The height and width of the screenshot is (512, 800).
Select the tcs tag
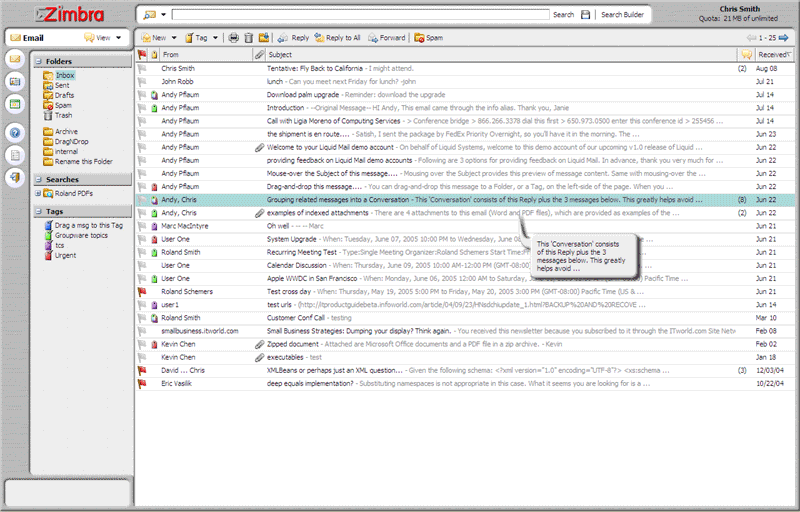[60, 246]
